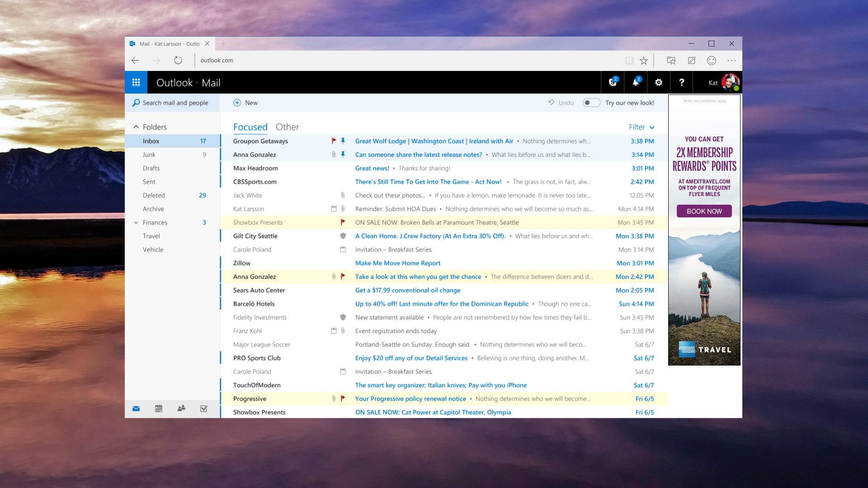
Task: Click BOOK NOW in the ad
Action: pos(704,211)
